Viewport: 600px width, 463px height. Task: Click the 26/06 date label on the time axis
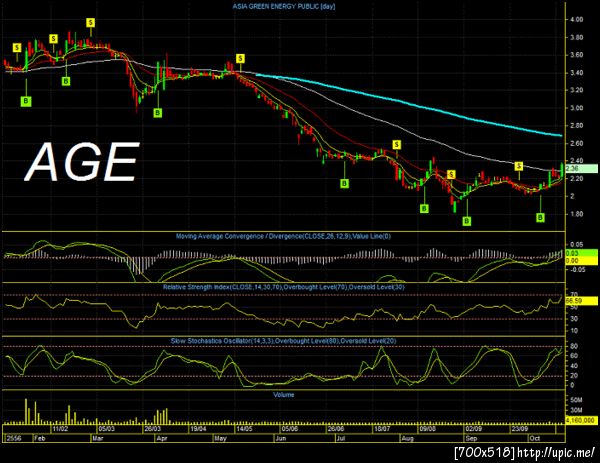pyautogui.click(x=336, y=429)
